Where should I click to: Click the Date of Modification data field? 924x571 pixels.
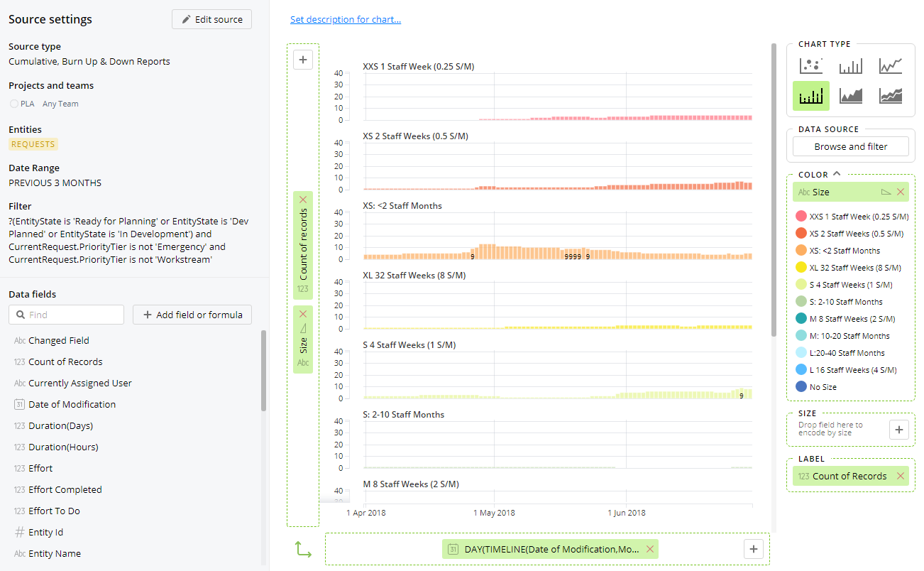point(72,404)
